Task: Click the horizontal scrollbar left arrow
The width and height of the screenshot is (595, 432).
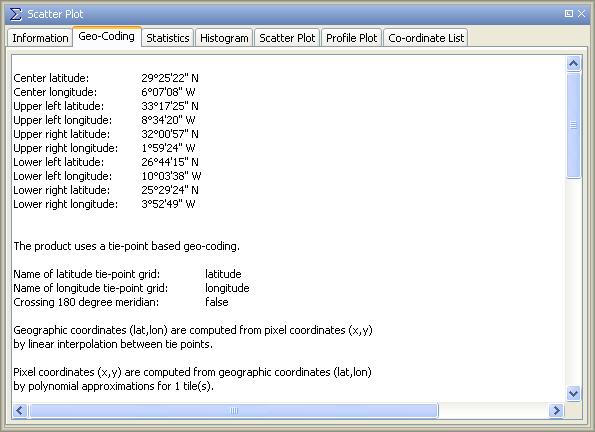Action: (x=20, y=410)
